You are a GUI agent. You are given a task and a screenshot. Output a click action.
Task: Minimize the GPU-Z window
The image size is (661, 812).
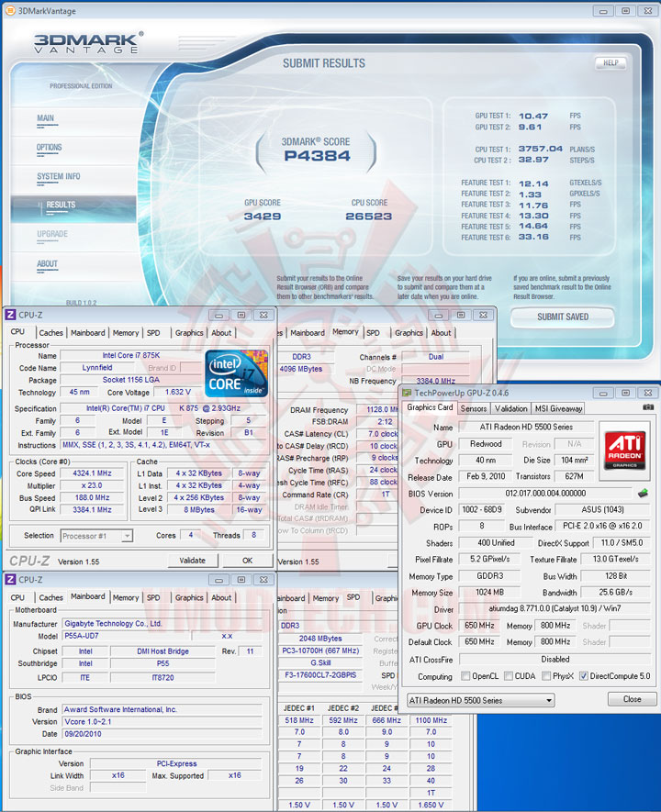pyautogui.click(x=603, y=393)
